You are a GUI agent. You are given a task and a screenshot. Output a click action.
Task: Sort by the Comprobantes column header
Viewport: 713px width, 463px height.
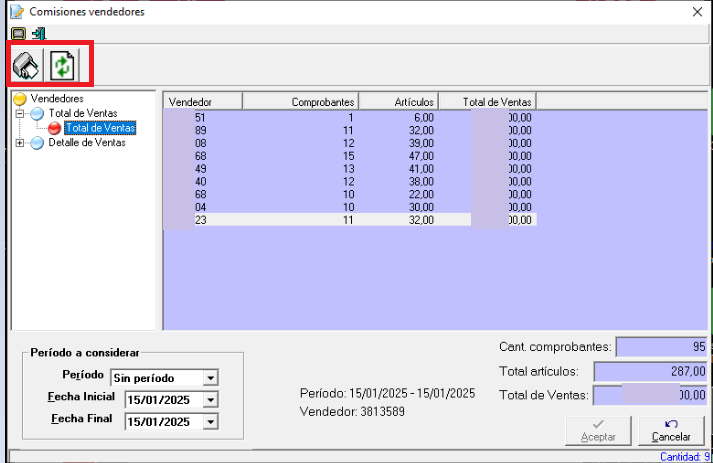pos(300,102)
